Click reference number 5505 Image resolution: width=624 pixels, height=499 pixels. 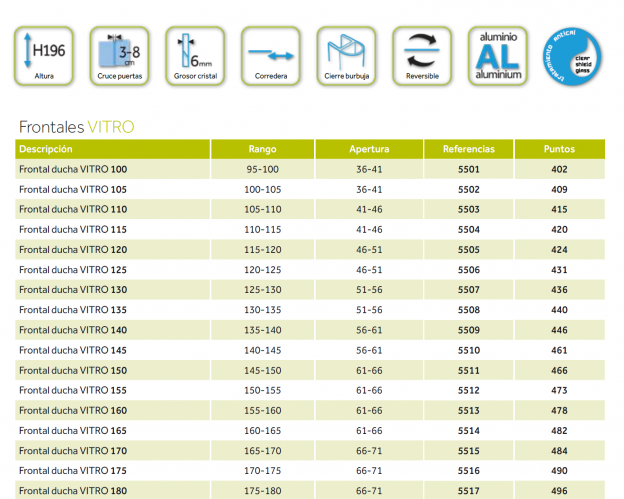[468, 250]
